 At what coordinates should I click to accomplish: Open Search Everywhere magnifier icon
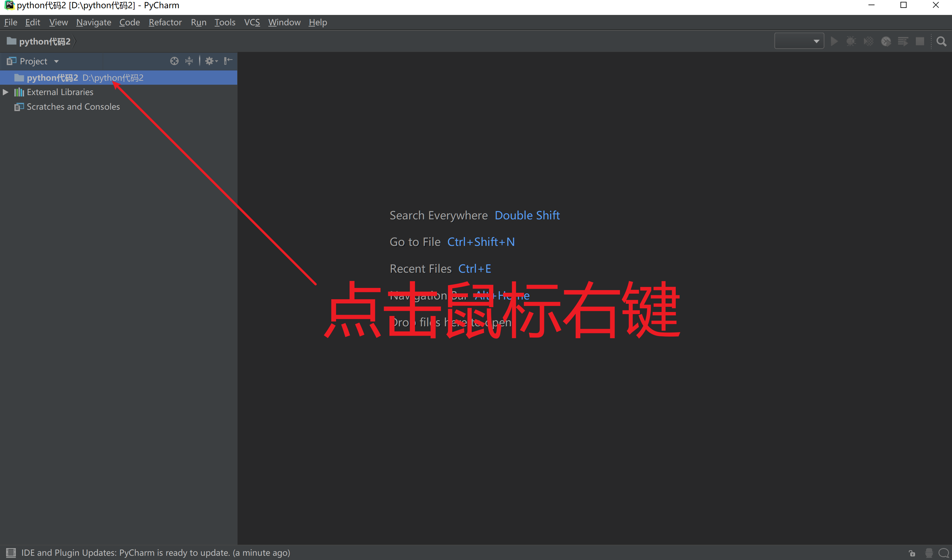click(x=941, y=41)
